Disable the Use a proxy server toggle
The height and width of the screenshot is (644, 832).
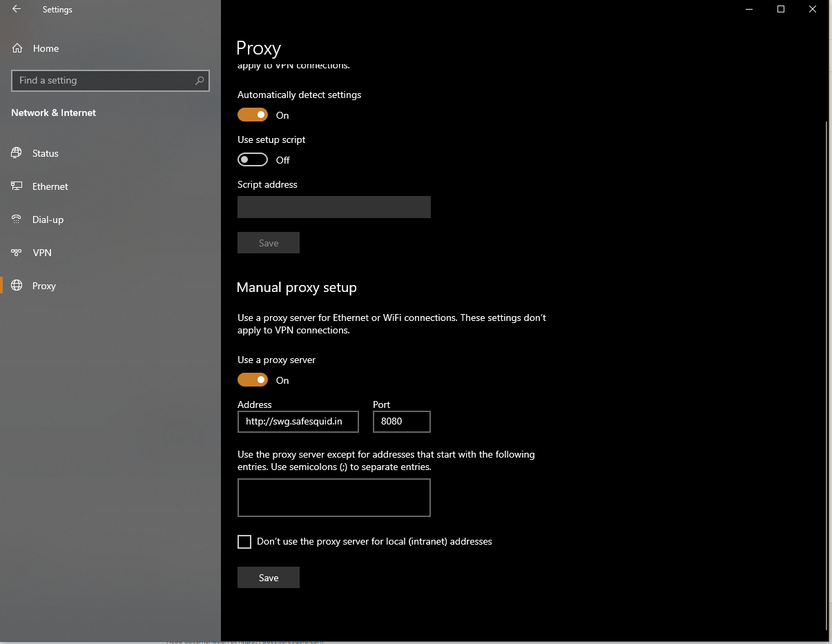253,380
